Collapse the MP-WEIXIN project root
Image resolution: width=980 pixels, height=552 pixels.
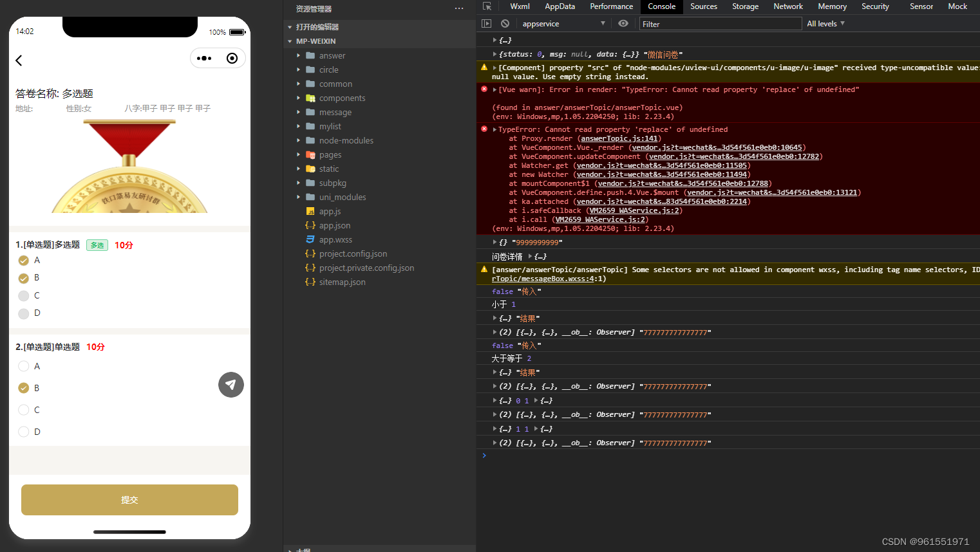coord(290,41)
